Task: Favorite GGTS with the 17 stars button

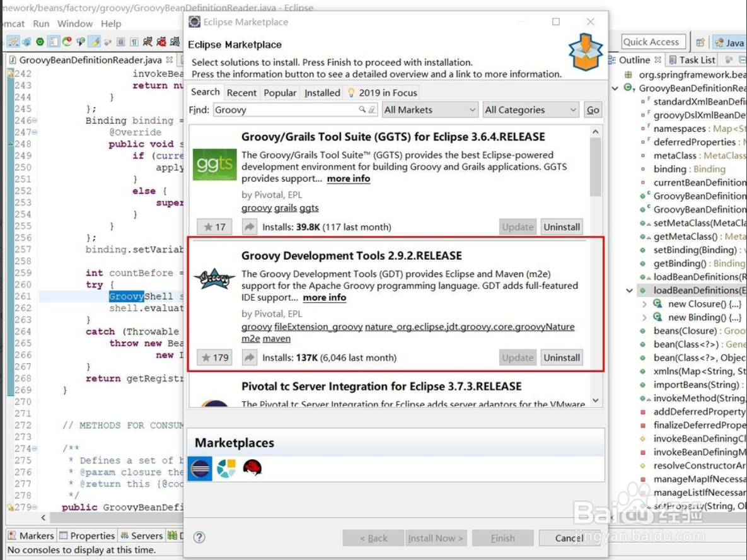Action: point(214,227)
